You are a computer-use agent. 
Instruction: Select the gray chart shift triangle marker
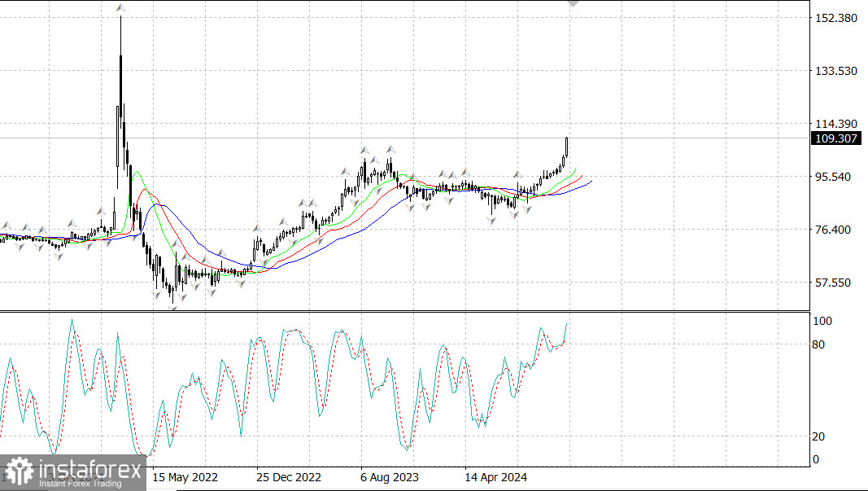[x=573, y=3]
